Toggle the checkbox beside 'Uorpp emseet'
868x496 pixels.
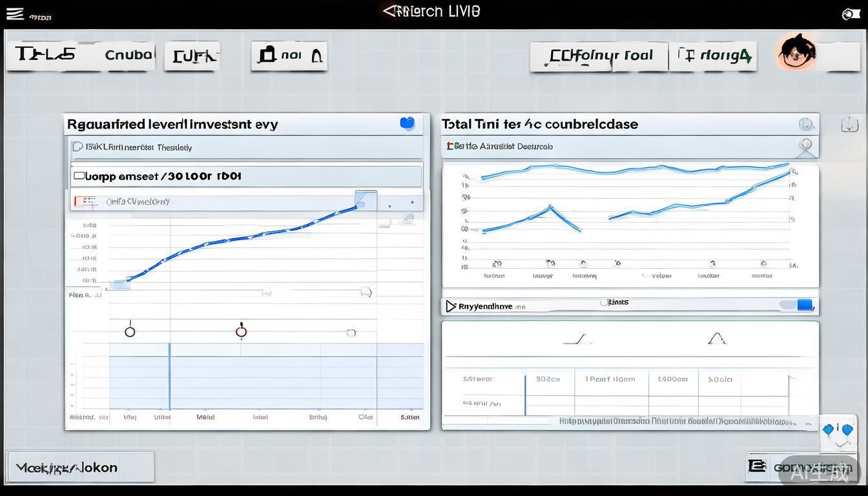coord(79,176)
